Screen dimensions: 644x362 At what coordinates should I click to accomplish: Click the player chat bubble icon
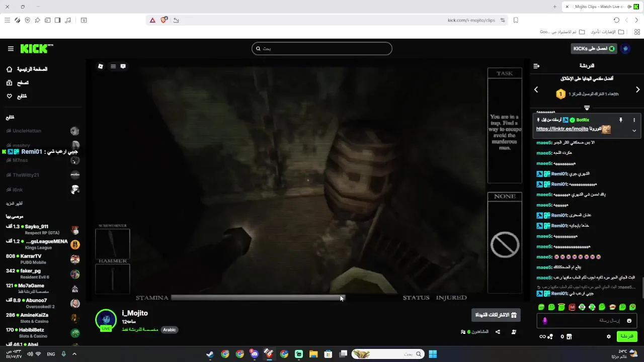pos(123,66)
